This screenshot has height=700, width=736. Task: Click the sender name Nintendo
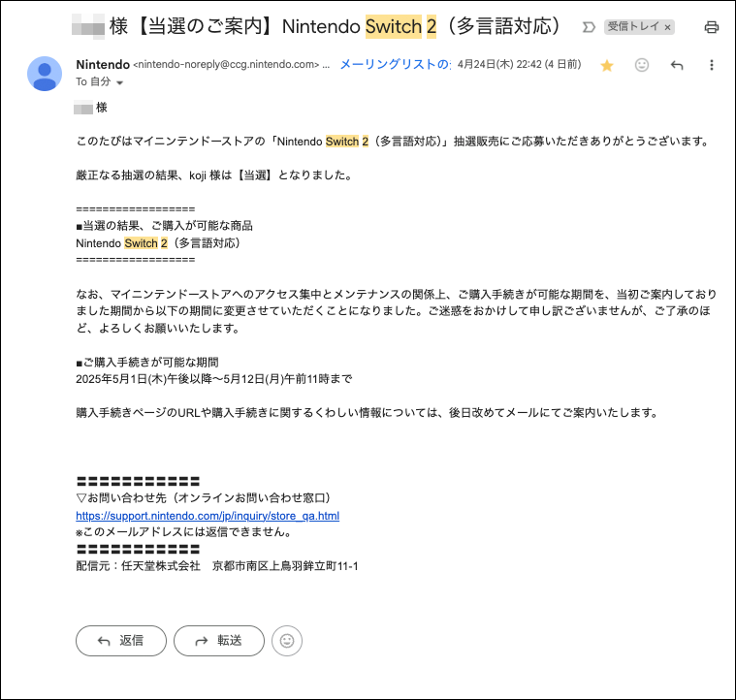pyautogui.click(x=103, y=64)
